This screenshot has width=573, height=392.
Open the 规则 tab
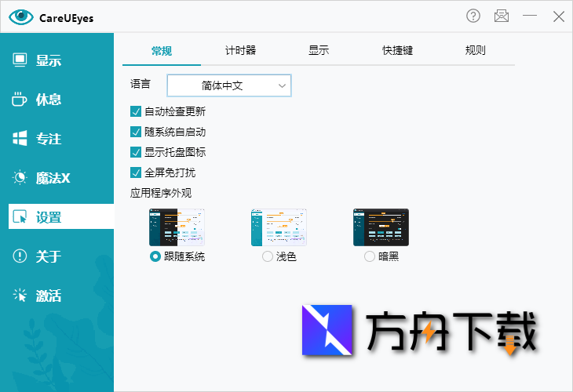click(x=476, y=50)
